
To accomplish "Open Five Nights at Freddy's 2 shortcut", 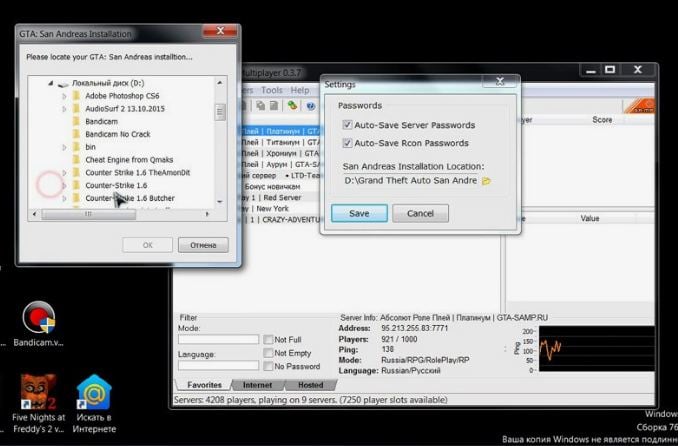I will click(x=38, y=404).
